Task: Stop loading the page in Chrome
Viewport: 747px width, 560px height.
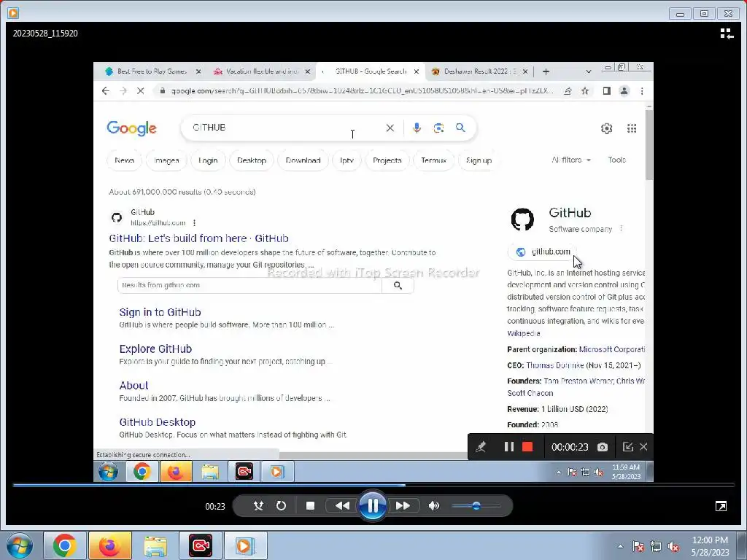Action: tap(141, 91)
